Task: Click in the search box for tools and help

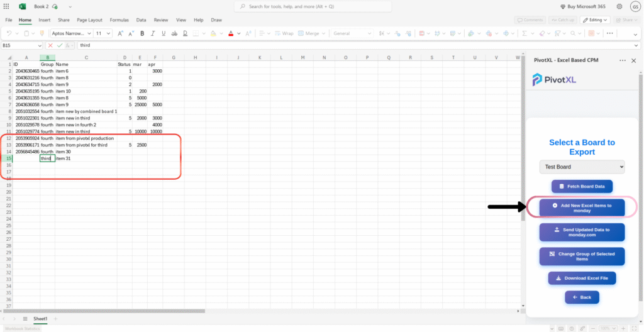Action: tap(313, 6)
